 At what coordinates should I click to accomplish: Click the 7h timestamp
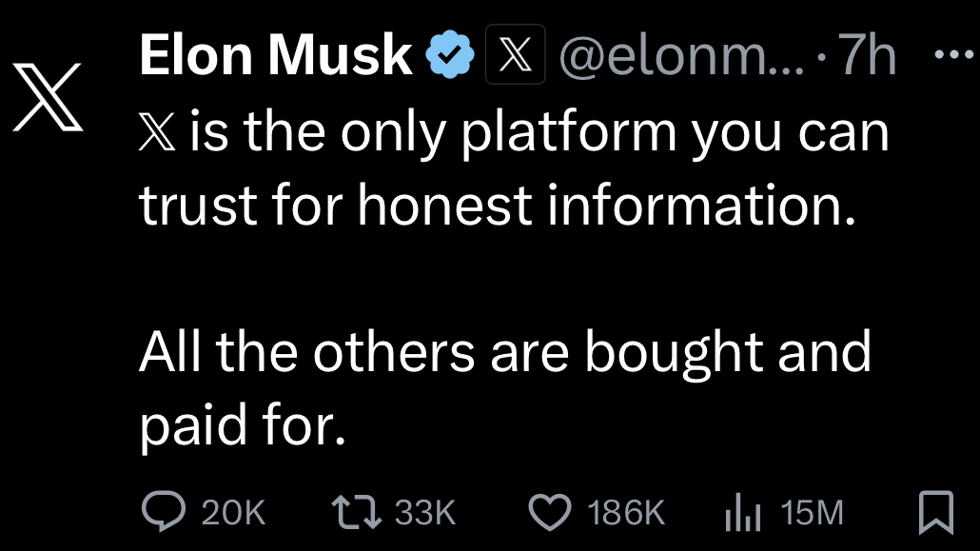point(866,55)
